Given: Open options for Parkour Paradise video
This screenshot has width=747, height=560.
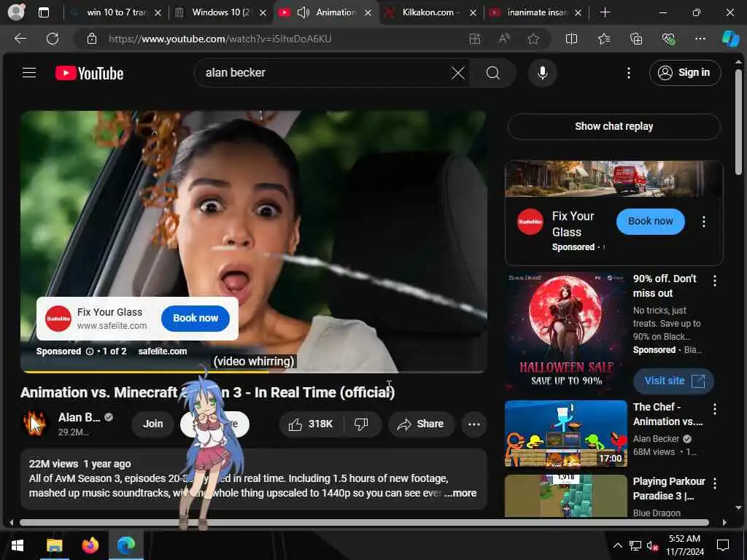Looking at the screenshot, I should tap(715, 483).
